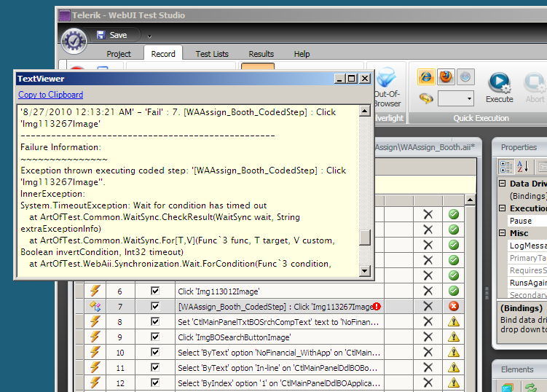Select the Pause property row
The image size is (547, 392).
pos(527,221)
